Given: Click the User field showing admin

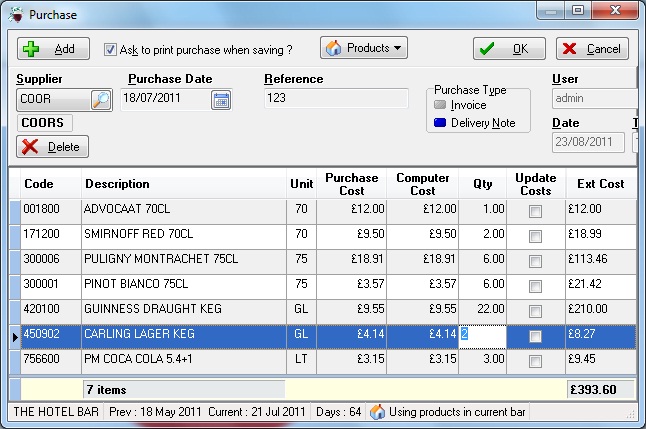Looking at the screenshot, I should pyautogui.click(x=597, y=98).
